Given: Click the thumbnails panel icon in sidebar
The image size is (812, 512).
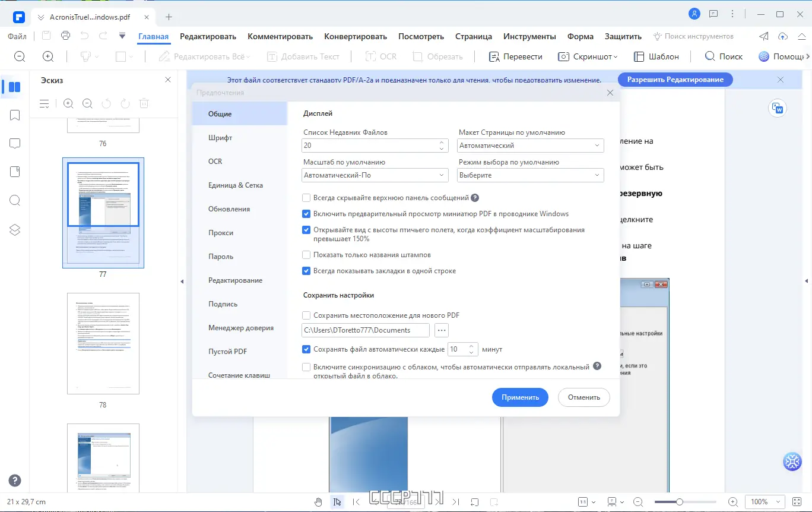Looking at the screenshot, I should click(x=15, y=87).
